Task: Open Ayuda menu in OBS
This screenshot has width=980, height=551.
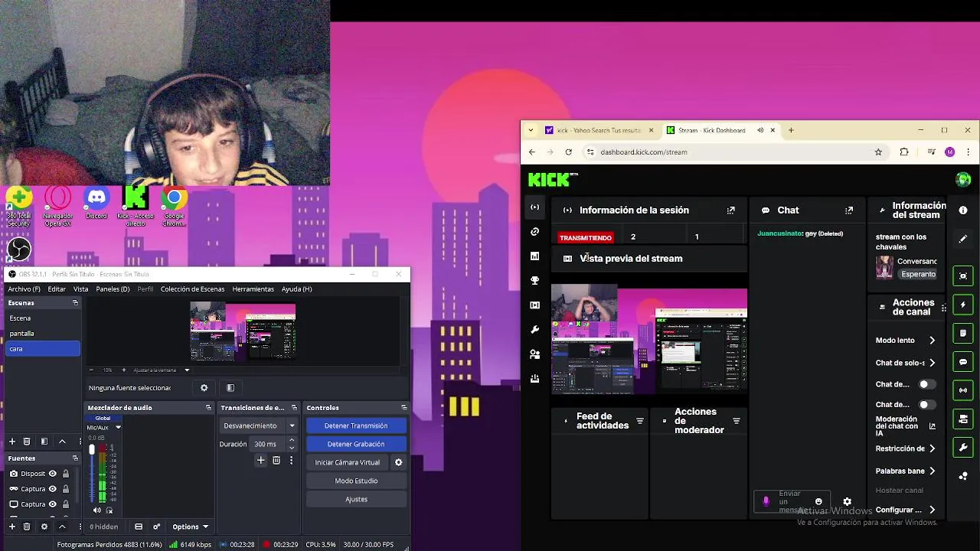Action: (x=296, y=289)
